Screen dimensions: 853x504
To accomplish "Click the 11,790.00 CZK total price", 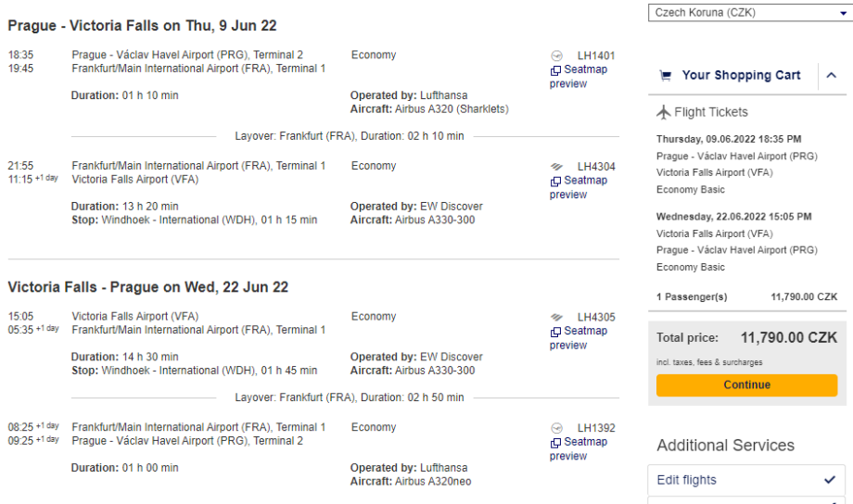I will 788,338.
